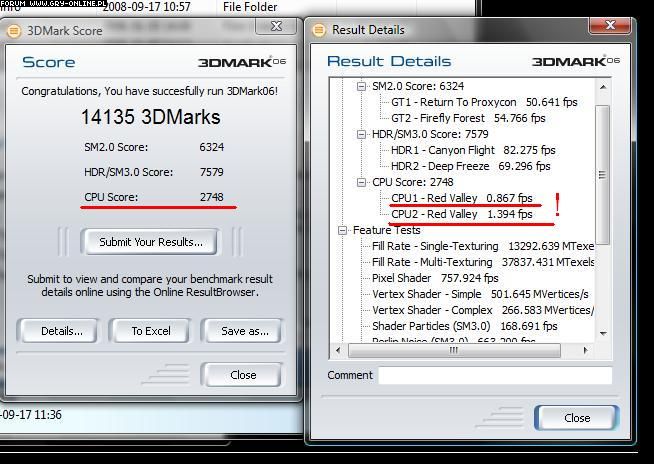Click Close button in Result Details window
The width and height of the screenshot is (654, 464).
point(577,418)
